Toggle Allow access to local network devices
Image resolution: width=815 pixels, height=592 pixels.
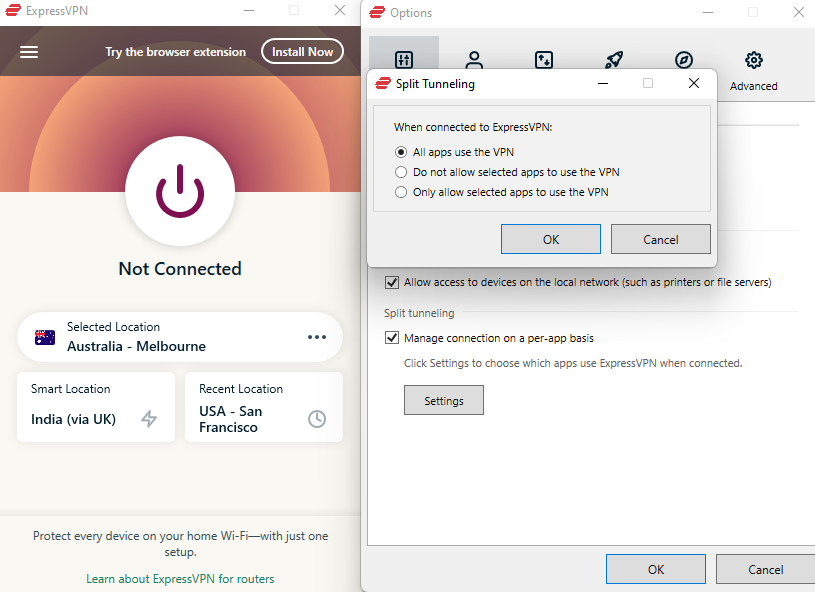tap(392, 282)
